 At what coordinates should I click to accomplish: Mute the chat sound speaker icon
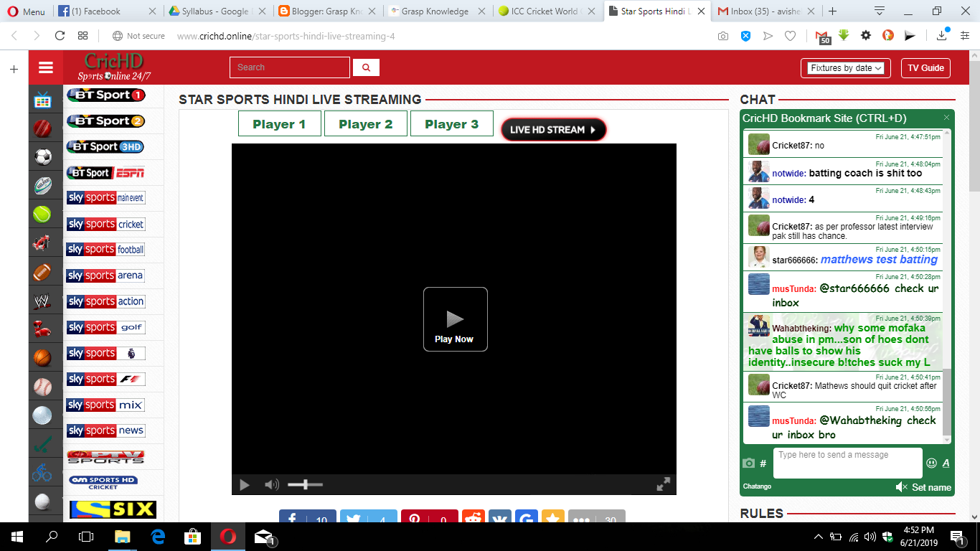click(x=902, y=487)
